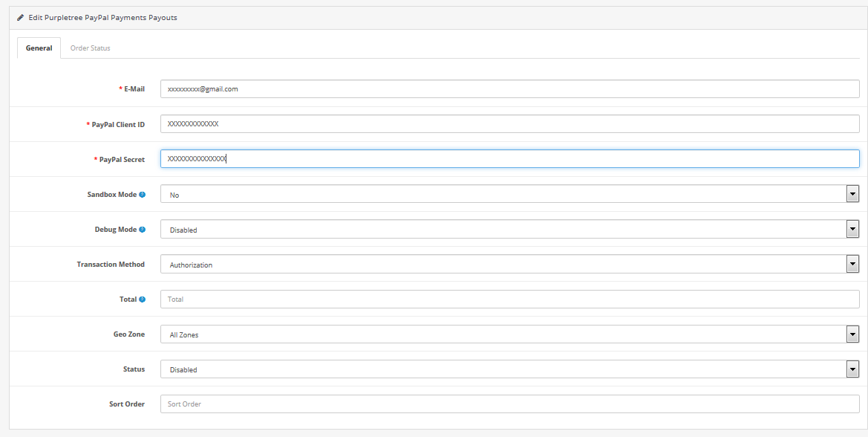Click the Total field help icon

[143, 299]
